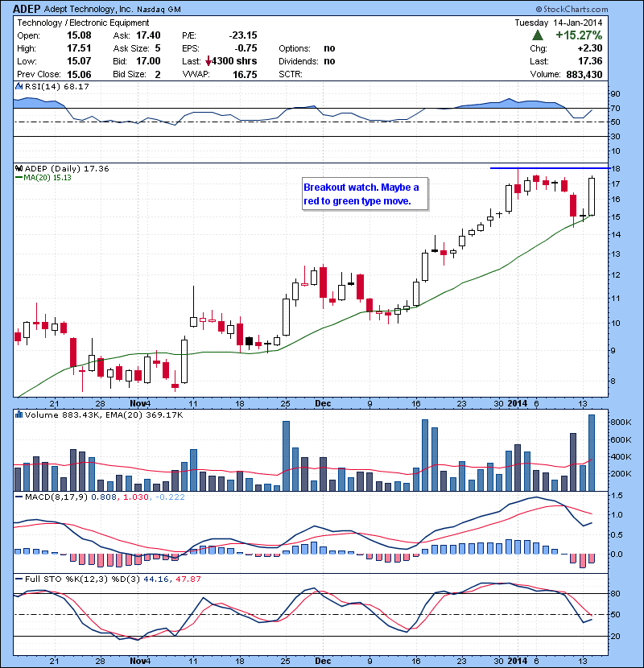Click the ADEP (Daily) candlestick icon
The image size is (644, 668).
click(x=19, y=169)
